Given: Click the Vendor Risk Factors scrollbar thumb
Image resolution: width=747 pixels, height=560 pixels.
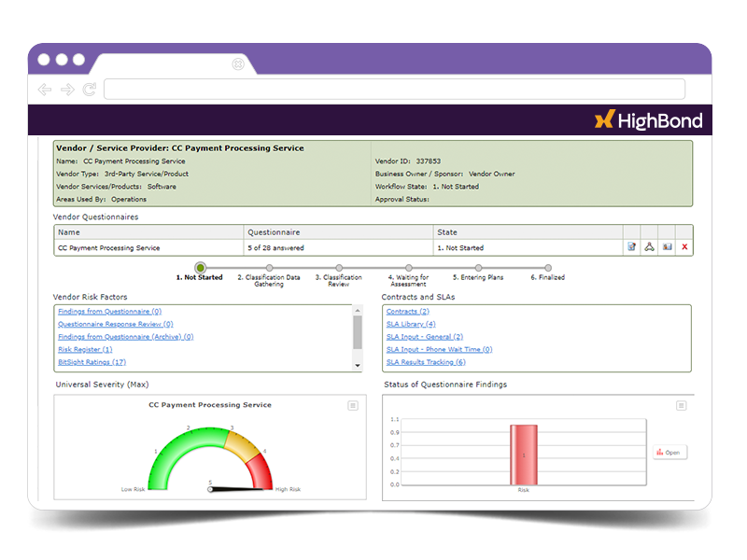Looking at the screenshot, I should tap(358, 332).
